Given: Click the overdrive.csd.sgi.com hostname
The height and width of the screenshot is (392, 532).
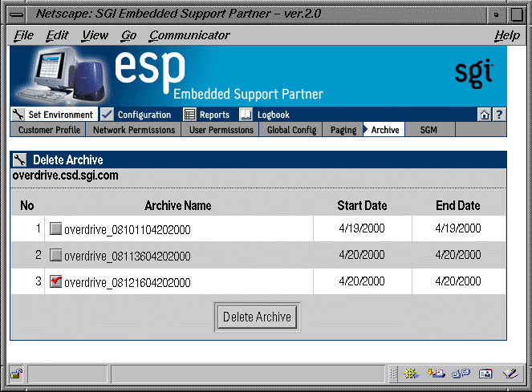Looking at the screenshot, I should click(x=66, y=176).
